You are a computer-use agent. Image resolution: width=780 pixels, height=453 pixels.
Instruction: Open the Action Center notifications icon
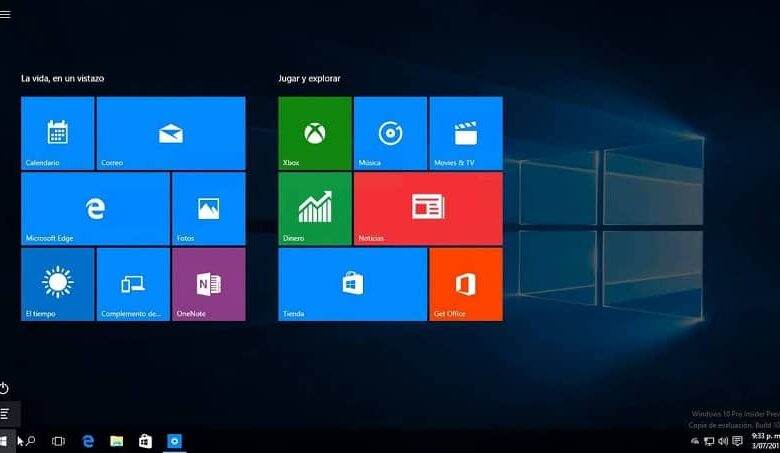tap(738, 441)
